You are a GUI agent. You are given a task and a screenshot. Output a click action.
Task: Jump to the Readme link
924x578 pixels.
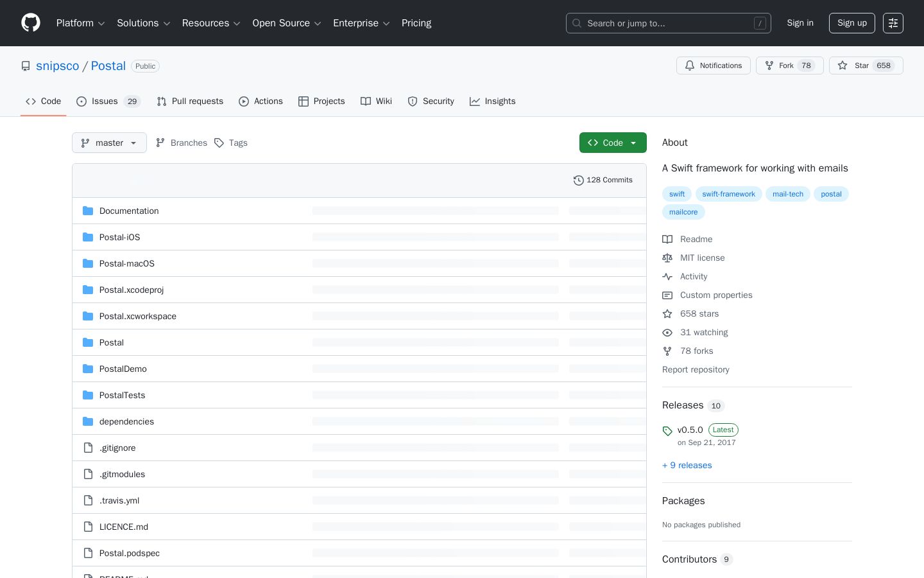(688, 239)
